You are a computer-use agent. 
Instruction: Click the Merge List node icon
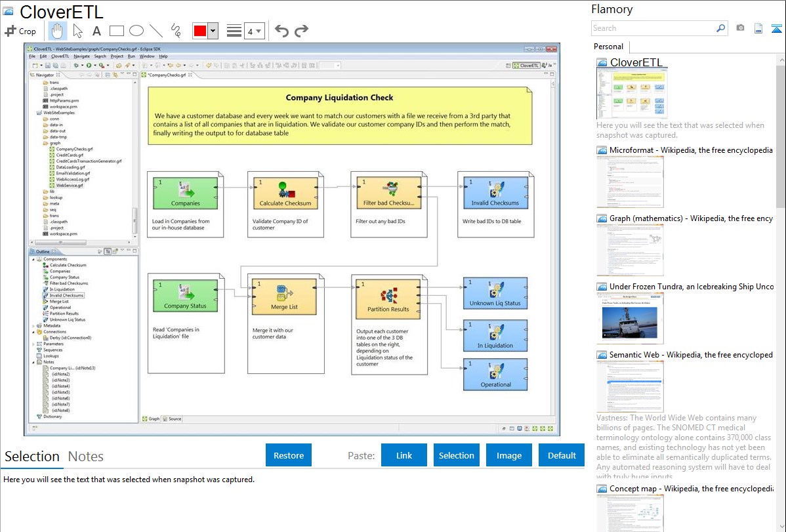284,293
